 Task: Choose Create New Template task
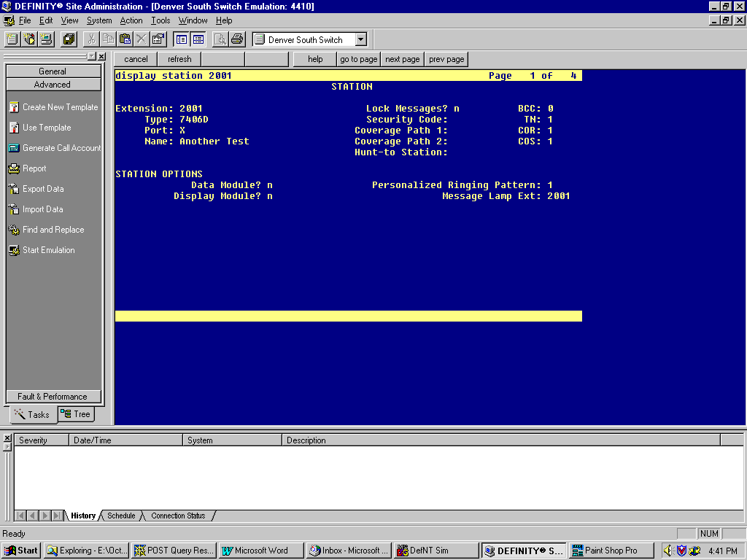pyautogui.click(x=53, y=107)
